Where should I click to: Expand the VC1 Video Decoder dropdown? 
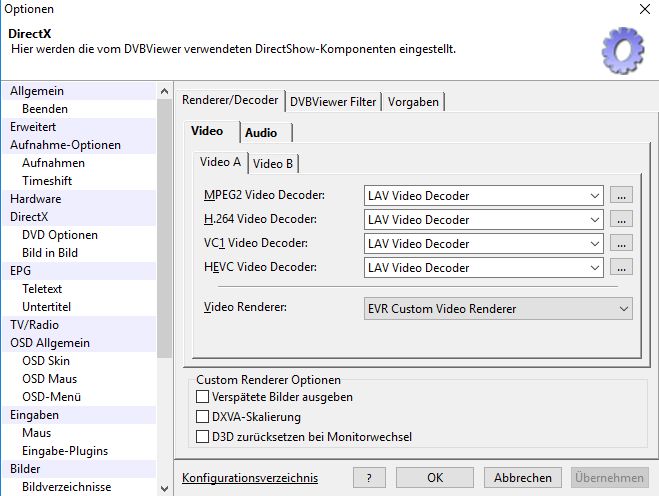click(x=594, y=244)
